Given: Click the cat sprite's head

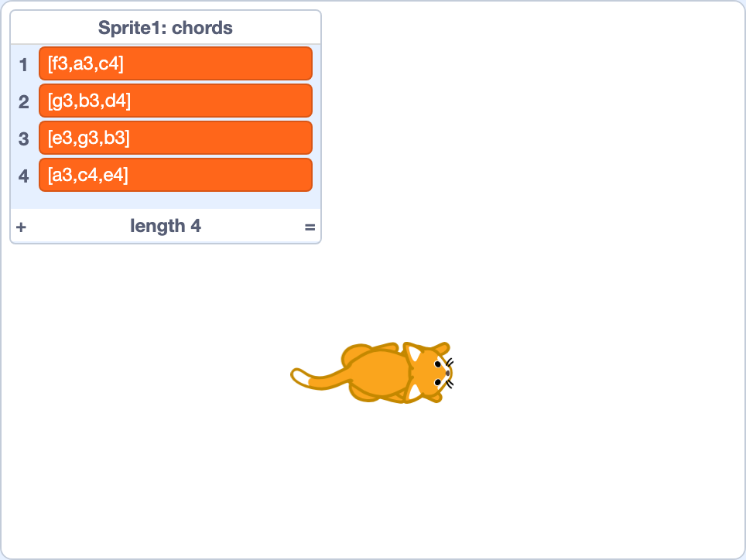Looking at the screenshot, I should (x=426, y=373).
